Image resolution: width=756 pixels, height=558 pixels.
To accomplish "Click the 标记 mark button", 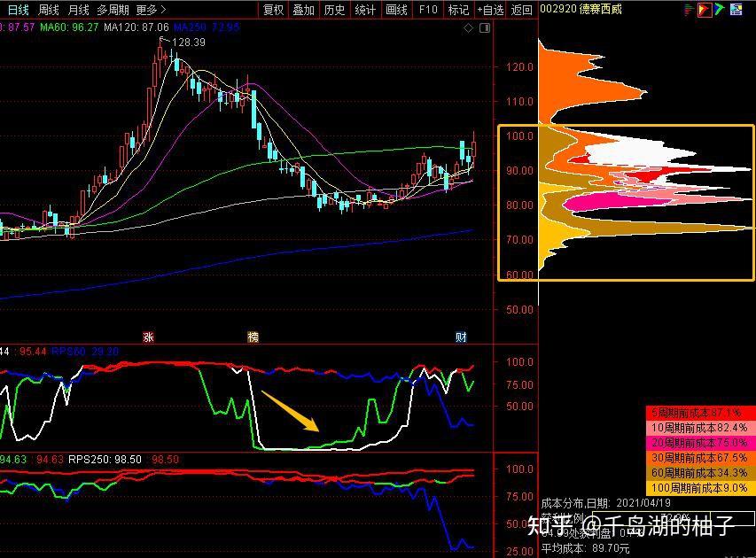I will 458,10.
